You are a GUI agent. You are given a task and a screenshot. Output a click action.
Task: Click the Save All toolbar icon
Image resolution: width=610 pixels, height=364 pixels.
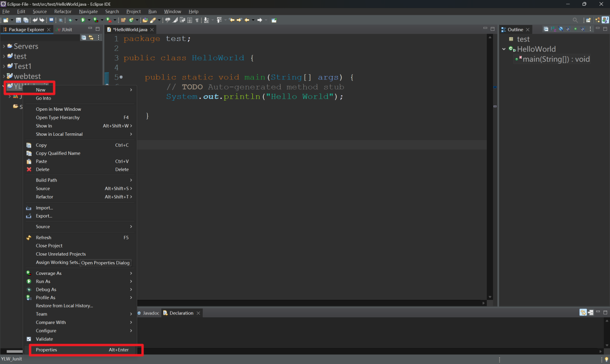26,20
